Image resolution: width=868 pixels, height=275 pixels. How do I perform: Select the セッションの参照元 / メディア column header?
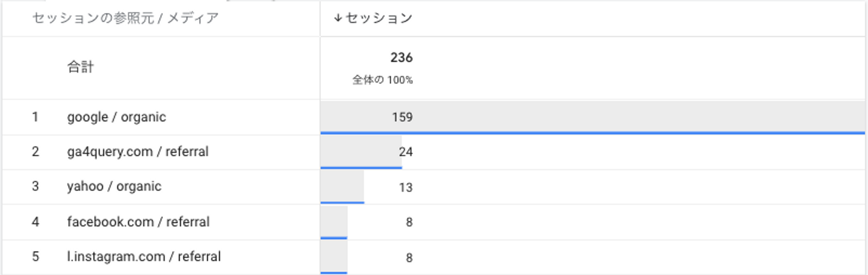pos(125,18)
